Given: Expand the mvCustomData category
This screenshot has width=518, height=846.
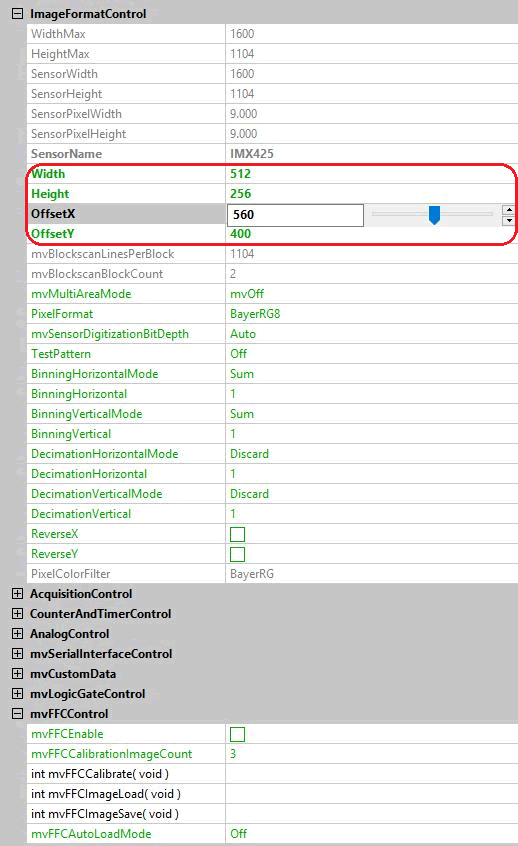Looking at the screenshot, I should 17,673.
